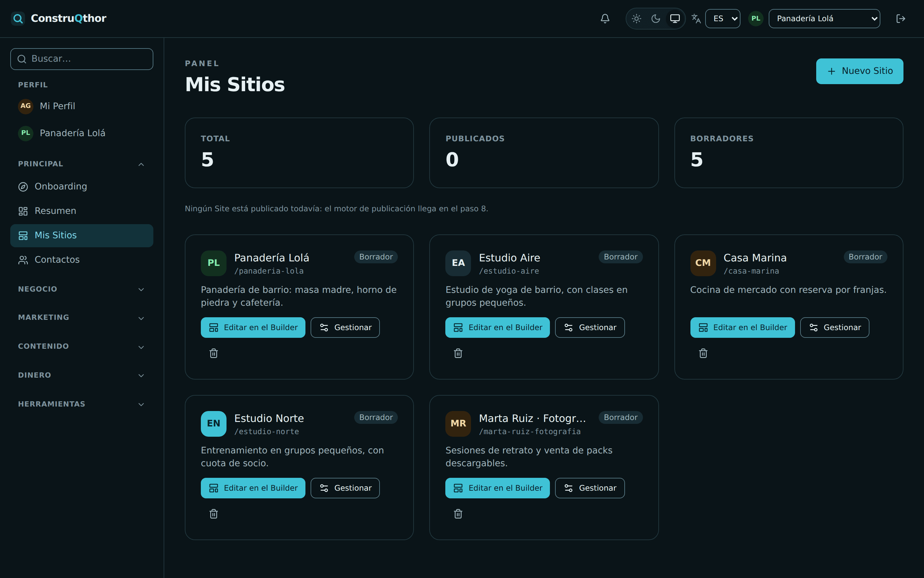Click the trash icon for Marta Ruiz Fotografía
Screen dimensions: 924x578
[458, 514]
